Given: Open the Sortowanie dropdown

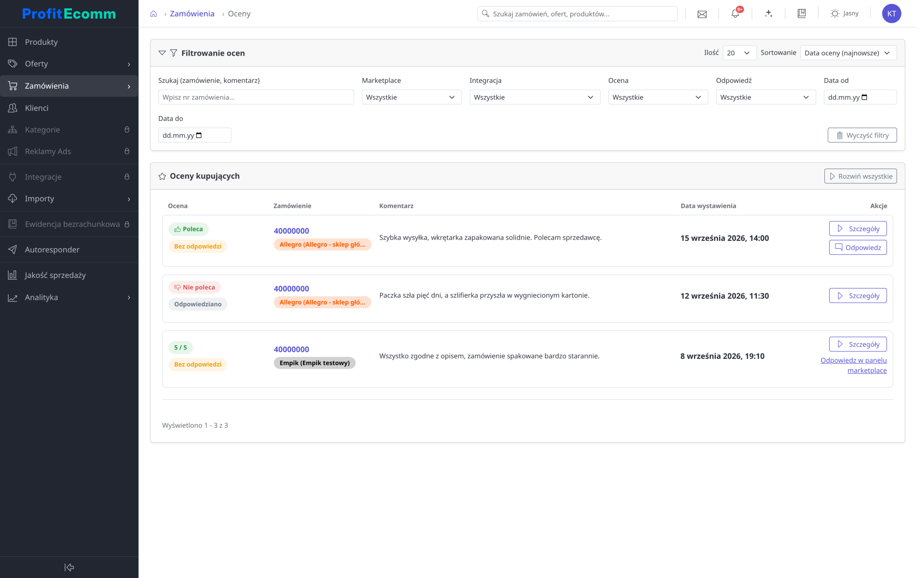Looking at the screenshot, I should 849,53.
